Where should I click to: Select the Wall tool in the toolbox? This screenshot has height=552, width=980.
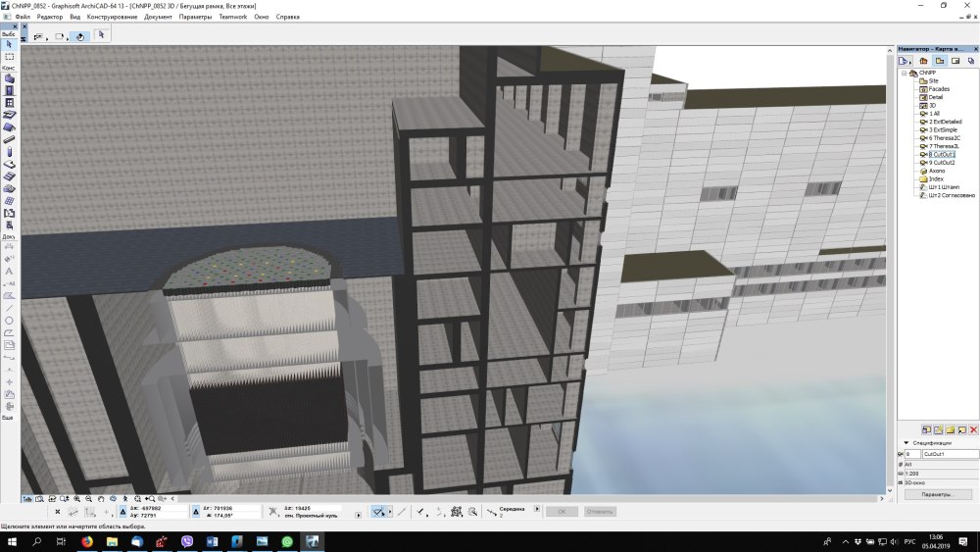(10, 78)
